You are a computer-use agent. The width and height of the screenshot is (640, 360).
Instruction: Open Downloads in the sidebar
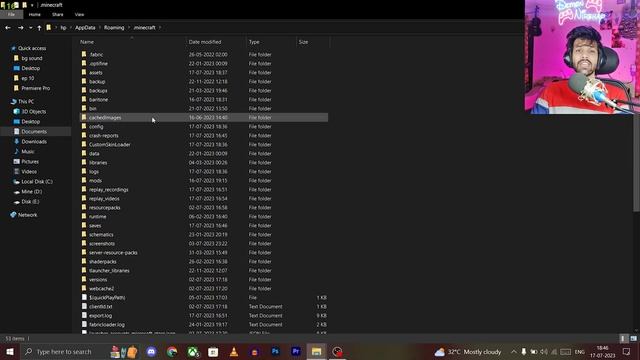click(34, 142)
